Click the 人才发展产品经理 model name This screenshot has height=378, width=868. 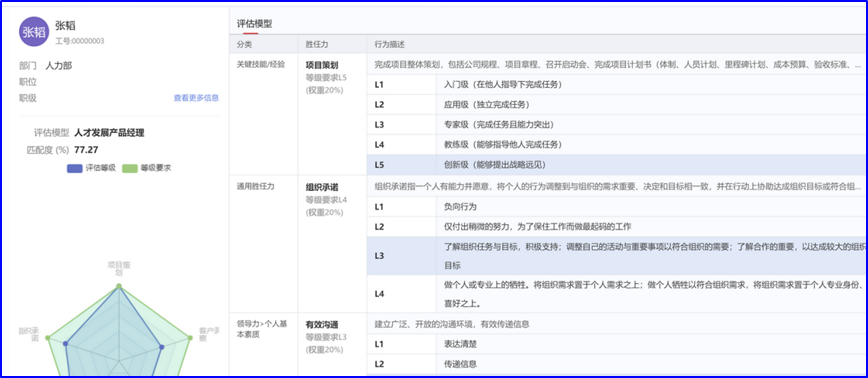109,133
